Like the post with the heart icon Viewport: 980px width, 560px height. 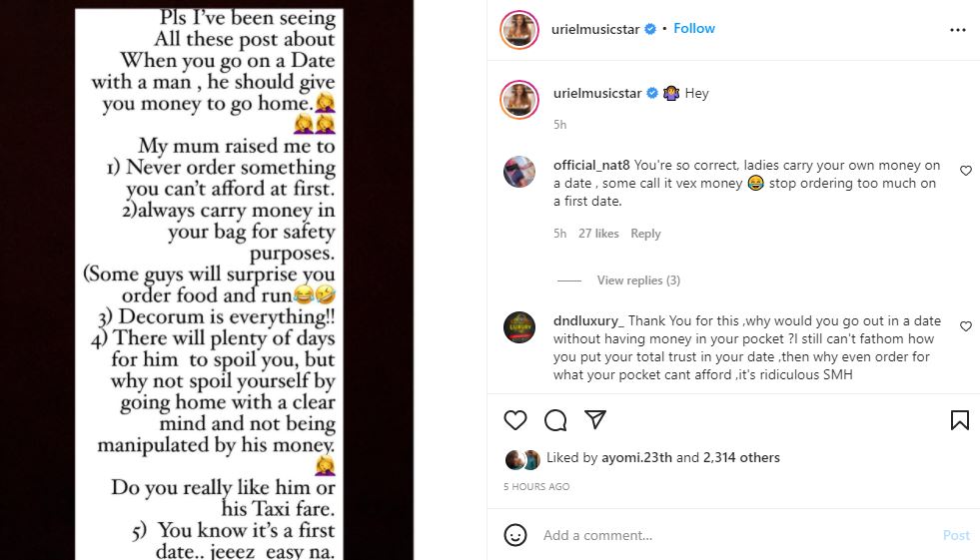[515, 420]
